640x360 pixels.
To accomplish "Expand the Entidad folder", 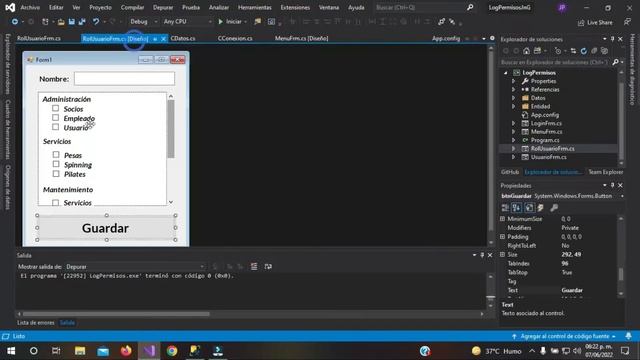I will [513, 106].
